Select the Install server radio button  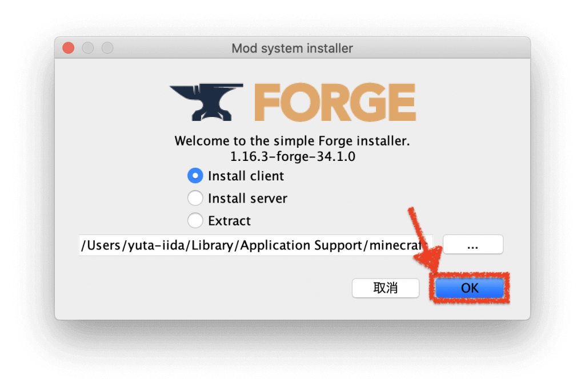(195, 198)
